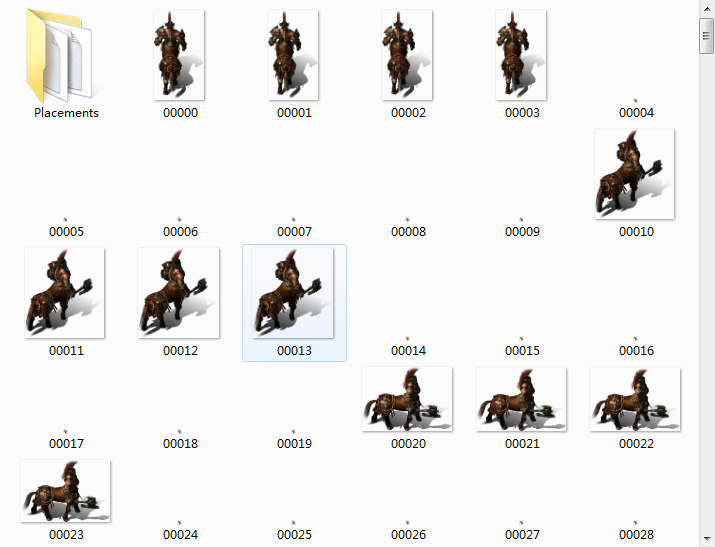Click the 00010 file name label
The image size is (715, 547).
coord(637,232)
